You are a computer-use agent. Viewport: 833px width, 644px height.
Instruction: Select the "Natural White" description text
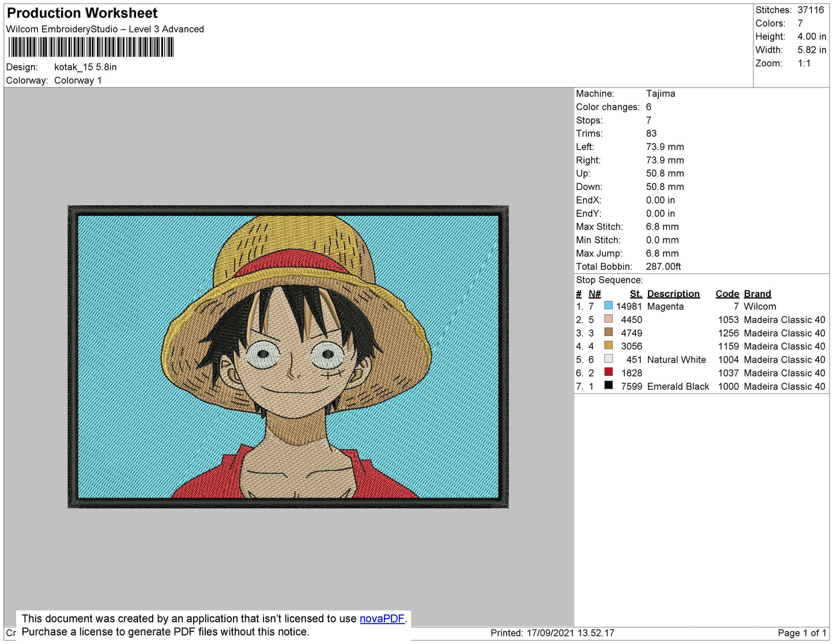click(677, 360)
